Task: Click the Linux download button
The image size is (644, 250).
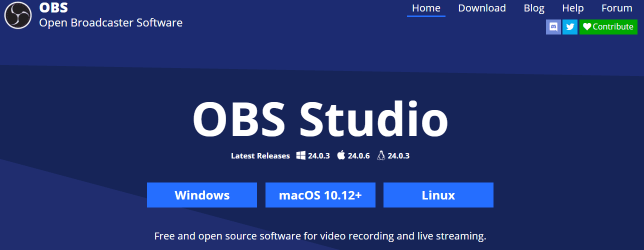Action: tap(438, 195)
